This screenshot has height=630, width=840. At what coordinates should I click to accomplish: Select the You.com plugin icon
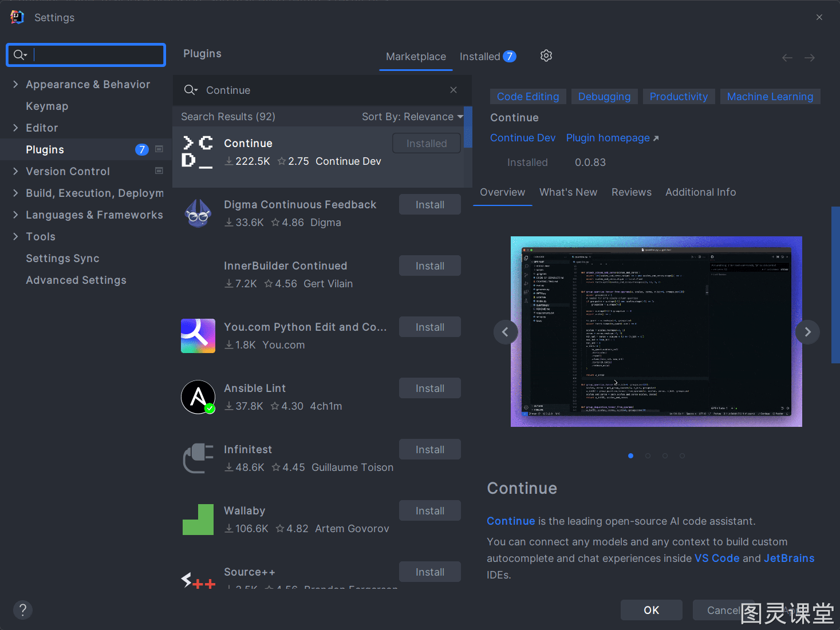[x=198, y=336]
